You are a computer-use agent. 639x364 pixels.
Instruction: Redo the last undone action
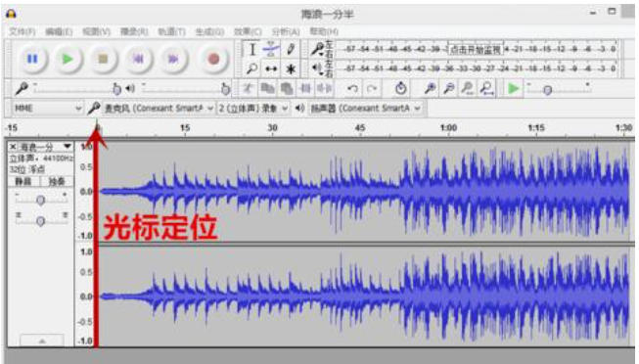point(371,88)
